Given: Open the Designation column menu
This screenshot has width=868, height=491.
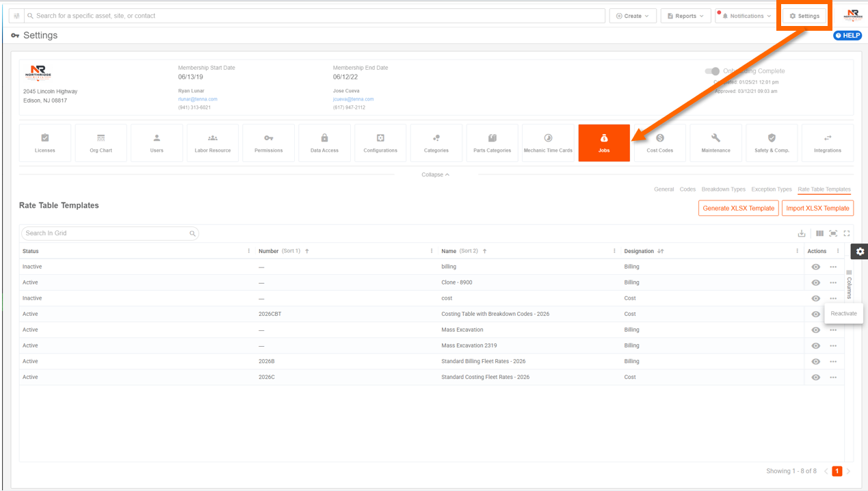Looking at the screenshot, I should click(797, 251).
